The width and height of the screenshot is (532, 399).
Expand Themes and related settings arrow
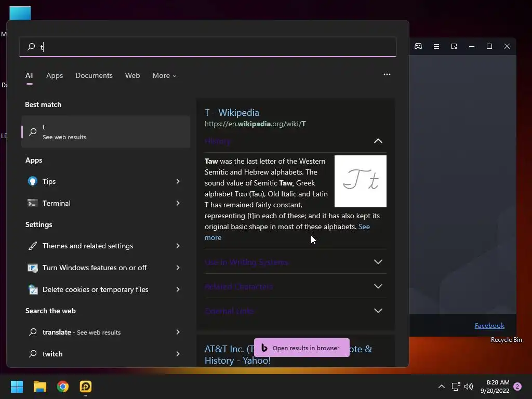178,246
